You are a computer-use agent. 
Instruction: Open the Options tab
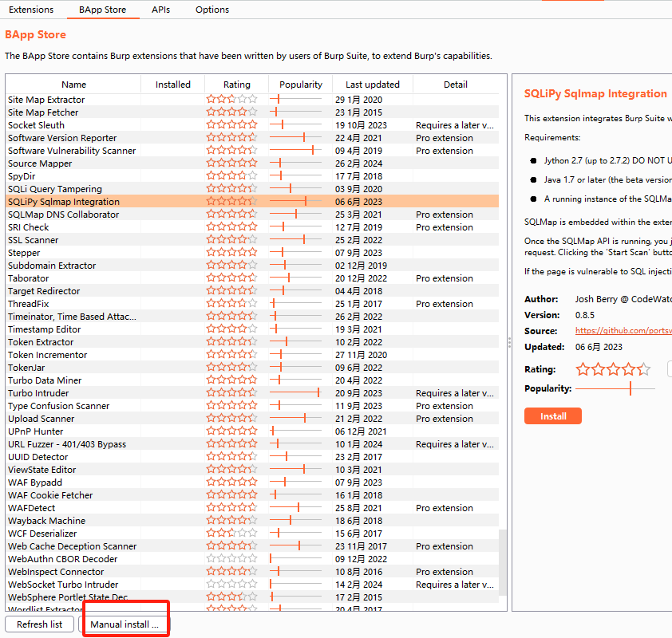tap(212, 10)
